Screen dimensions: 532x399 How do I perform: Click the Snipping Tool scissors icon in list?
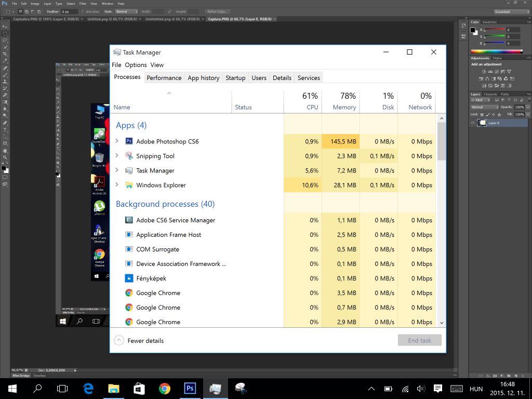129,156
